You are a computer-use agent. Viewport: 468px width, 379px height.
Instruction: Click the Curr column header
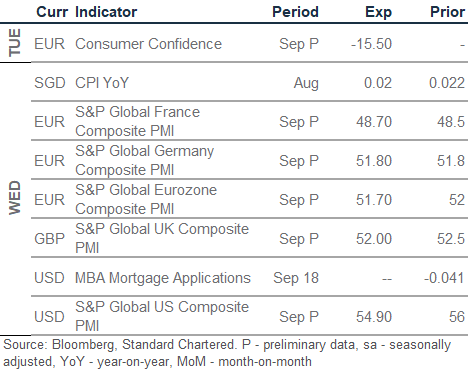[x=52, y=12]
